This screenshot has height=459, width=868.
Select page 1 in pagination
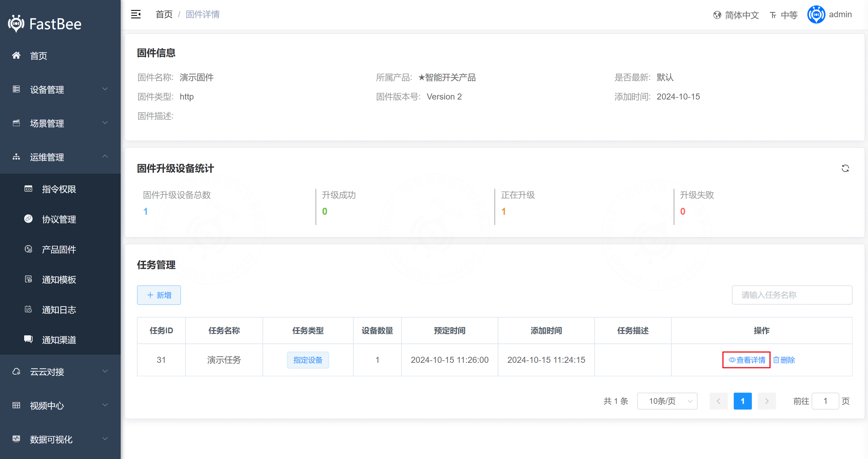point(743,401)
